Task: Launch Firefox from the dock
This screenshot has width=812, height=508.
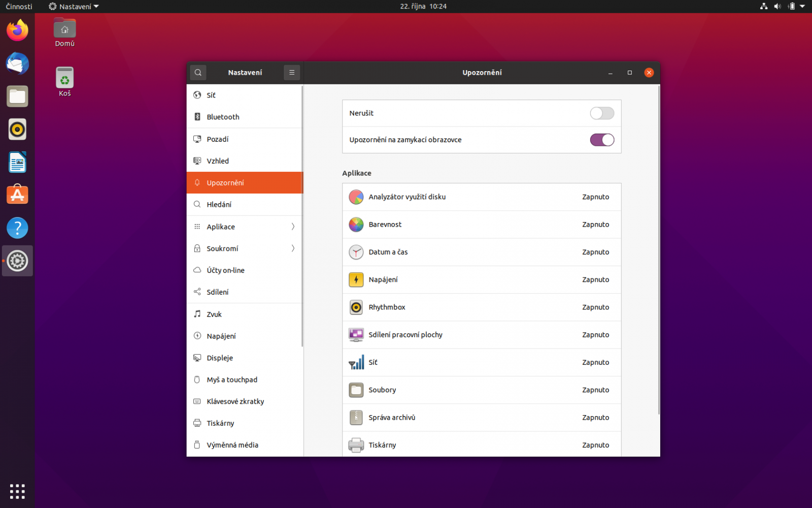Action: (x=17, y=30)
